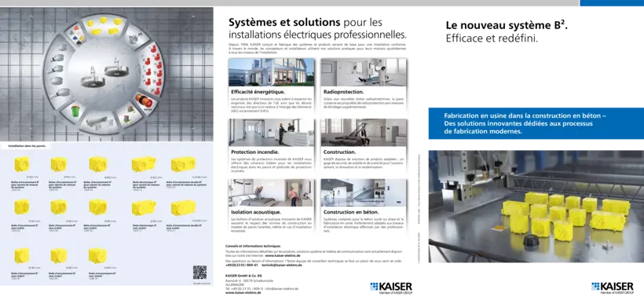644x304 pixels.
Task: Click the blue 'Fabrication en usine' banner
Action: (x=536, y=123)
